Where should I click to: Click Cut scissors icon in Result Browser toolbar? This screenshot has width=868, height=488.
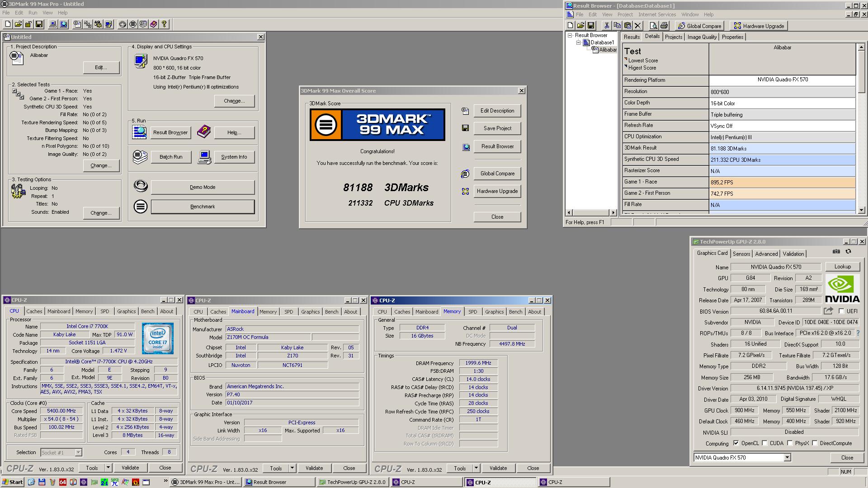[x=607, y=26]
